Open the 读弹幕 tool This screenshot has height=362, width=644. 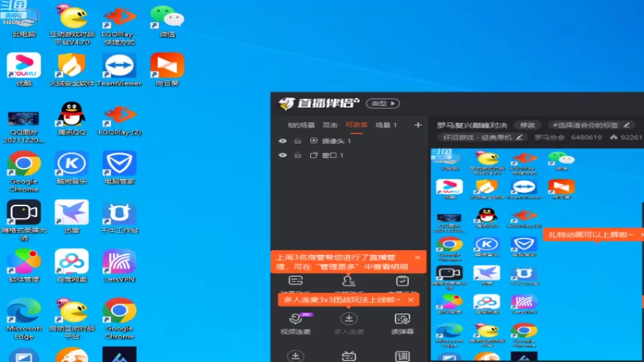402,323
